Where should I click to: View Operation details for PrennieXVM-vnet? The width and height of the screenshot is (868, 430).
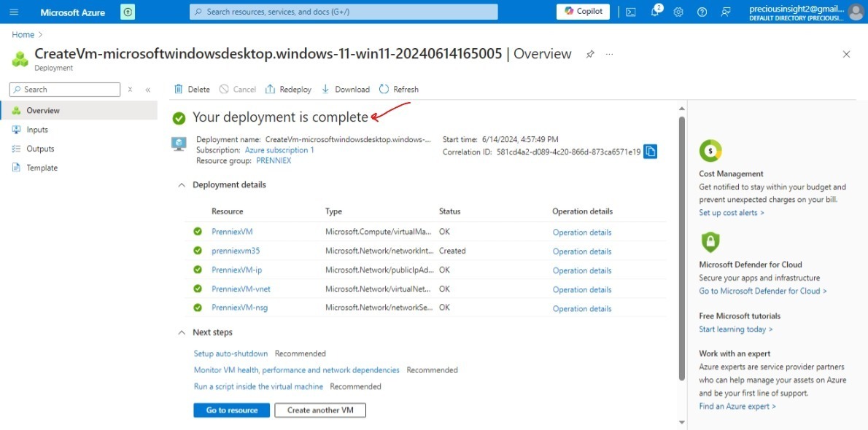[x=582, y=289]
